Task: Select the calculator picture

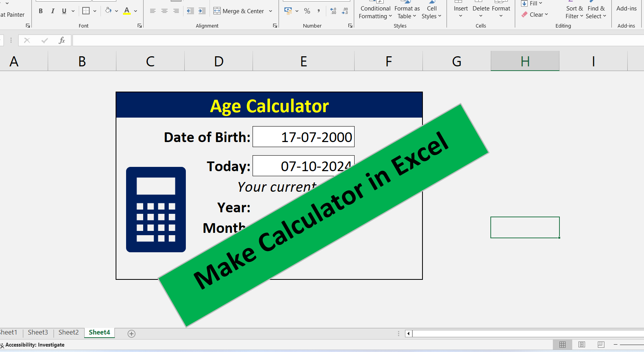Action: (156, 210)
